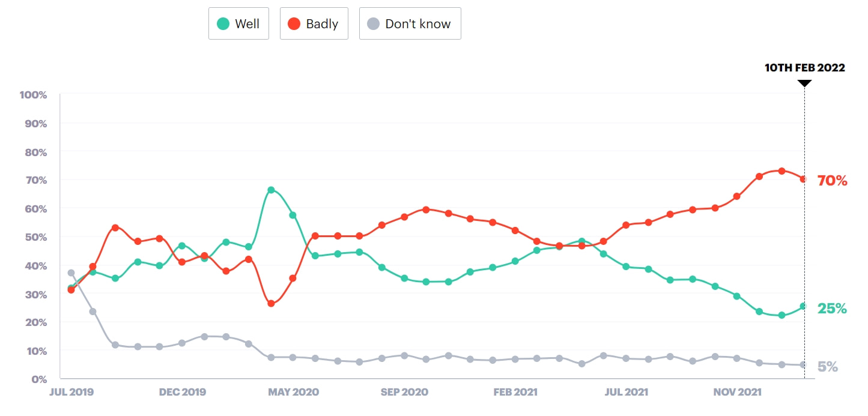Click the MAY 2020 axis label
The height and width of the screenshot is (416, 868).
[x=294, y=392]
